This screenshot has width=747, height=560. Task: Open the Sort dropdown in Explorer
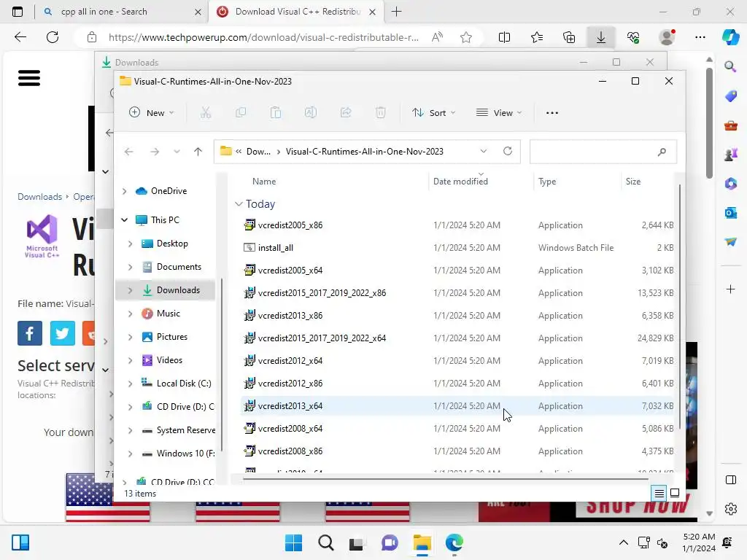tap(433, 113)
